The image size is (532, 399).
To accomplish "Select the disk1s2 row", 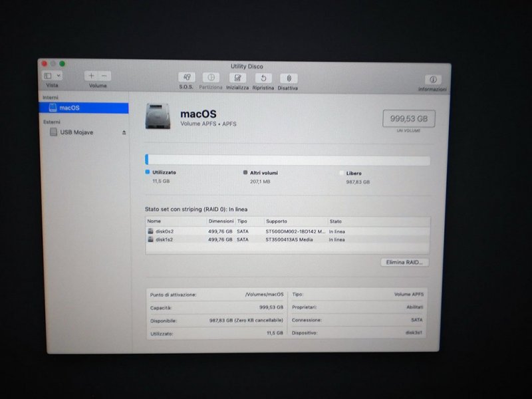I will tap(288, 239).
